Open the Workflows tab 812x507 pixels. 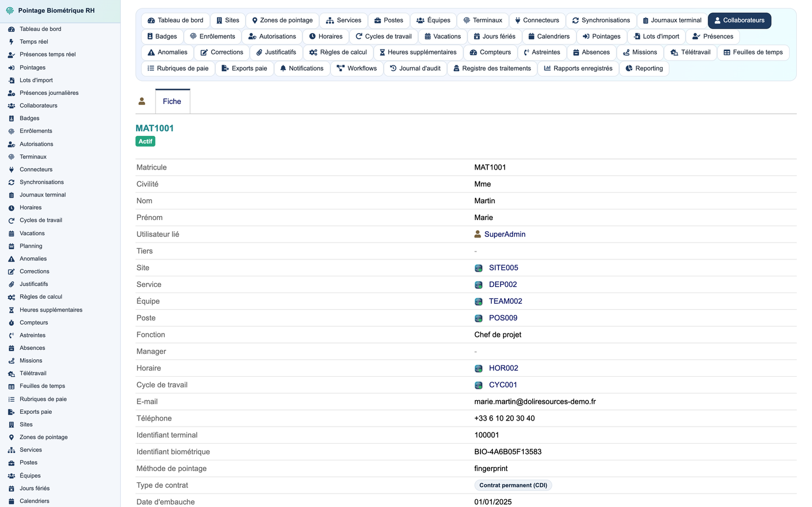click(357, 68)
